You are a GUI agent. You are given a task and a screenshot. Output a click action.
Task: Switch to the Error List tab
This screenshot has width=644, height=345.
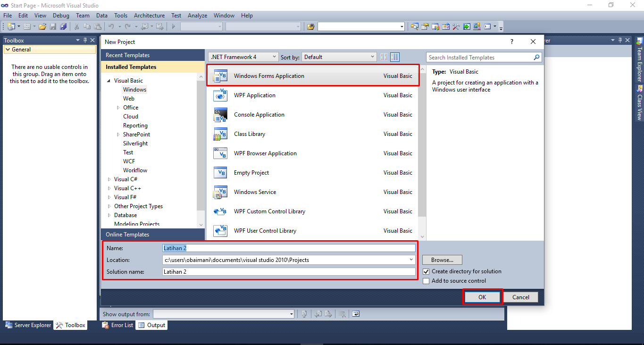[x=118, y=325]
